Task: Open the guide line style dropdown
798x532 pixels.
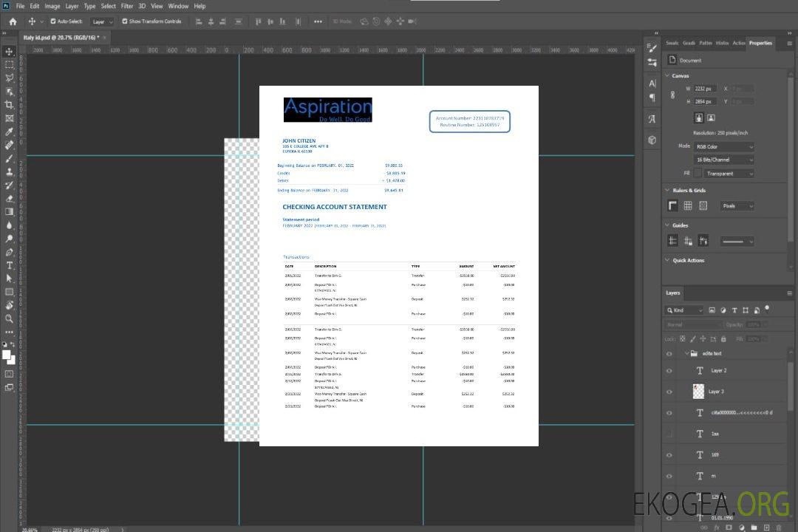Action: 737,242
